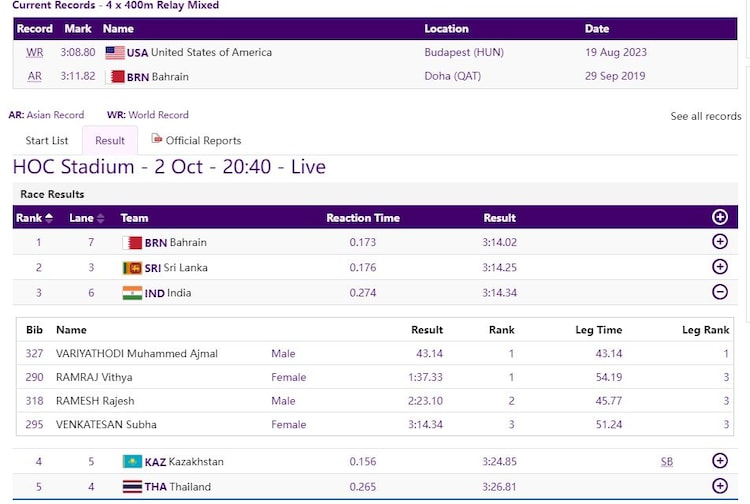Switch to the Start List tab
This screenshot has width=750, height=504.
[x=47, y=141]
